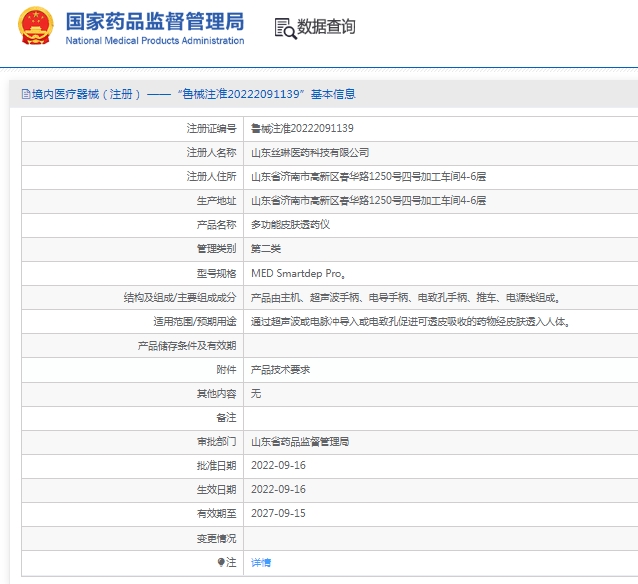
Task: Select expiry date 2027-09-15
Action: 278,514
